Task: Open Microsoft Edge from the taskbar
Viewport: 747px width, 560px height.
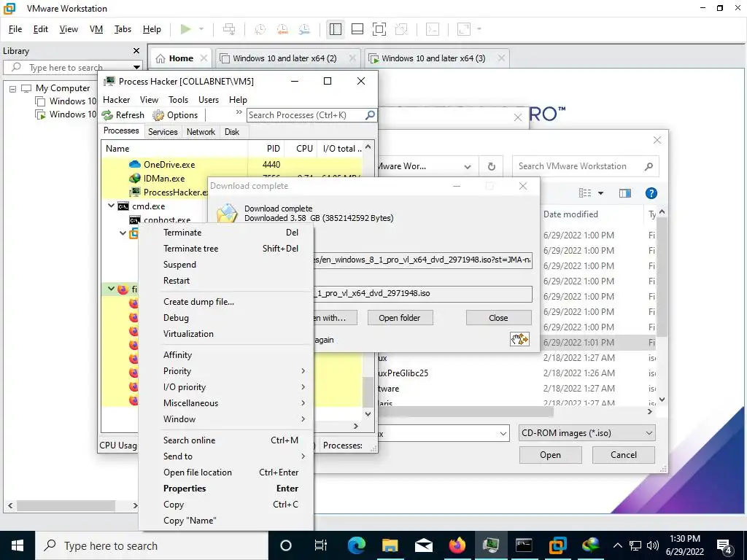Action: pyautogui.click(x=356, y=545)
